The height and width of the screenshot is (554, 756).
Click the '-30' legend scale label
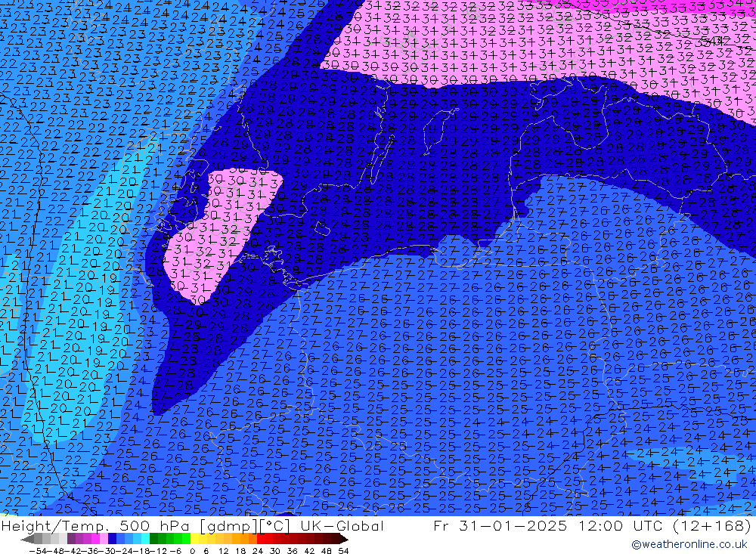[107, 551]
